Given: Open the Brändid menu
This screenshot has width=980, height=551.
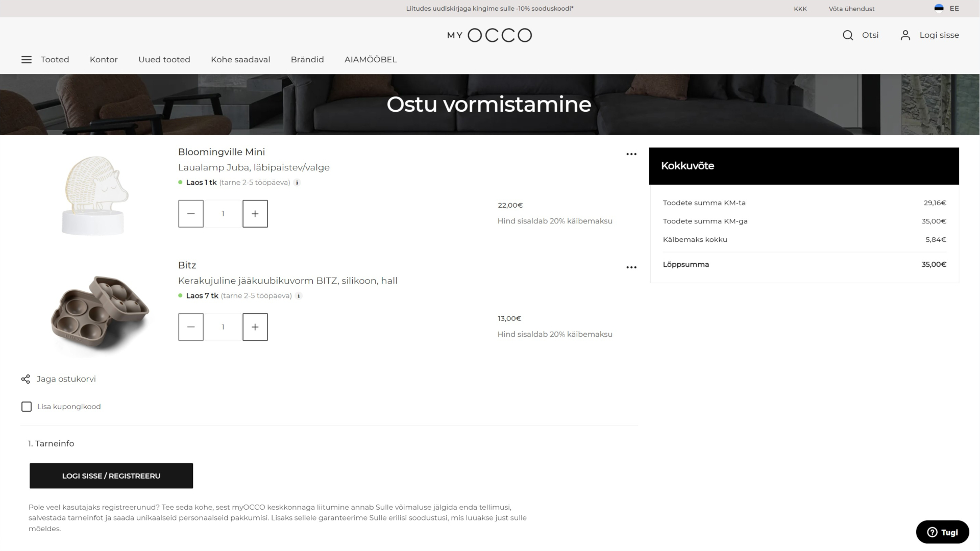Looking at the screenshot, I should (307, 60).
